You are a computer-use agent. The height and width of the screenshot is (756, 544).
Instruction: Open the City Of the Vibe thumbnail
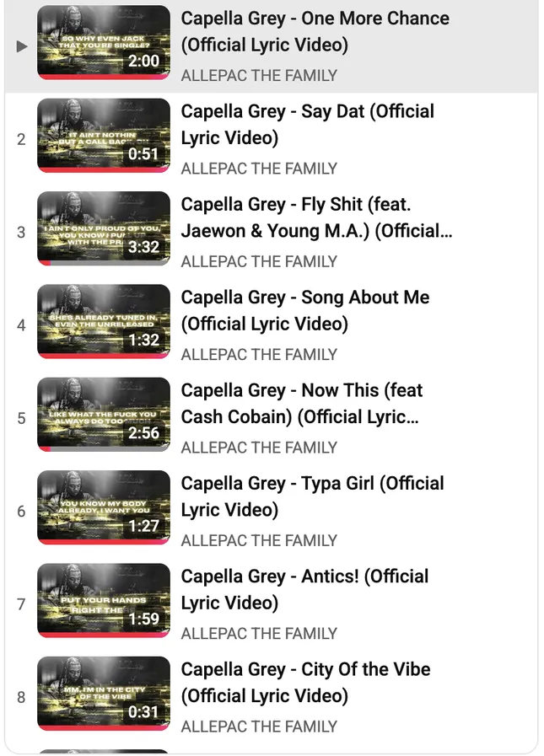point(104,694)
